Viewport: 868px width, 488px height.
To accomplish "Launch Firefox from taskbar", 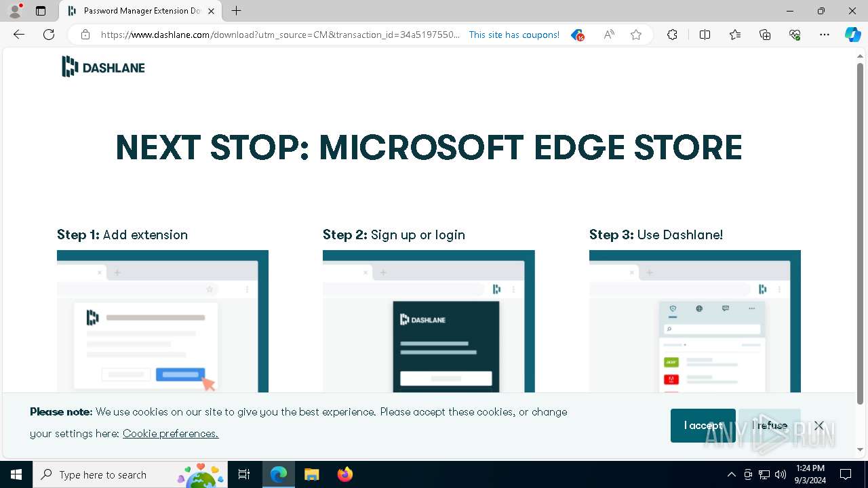I will tap(345, 474).
